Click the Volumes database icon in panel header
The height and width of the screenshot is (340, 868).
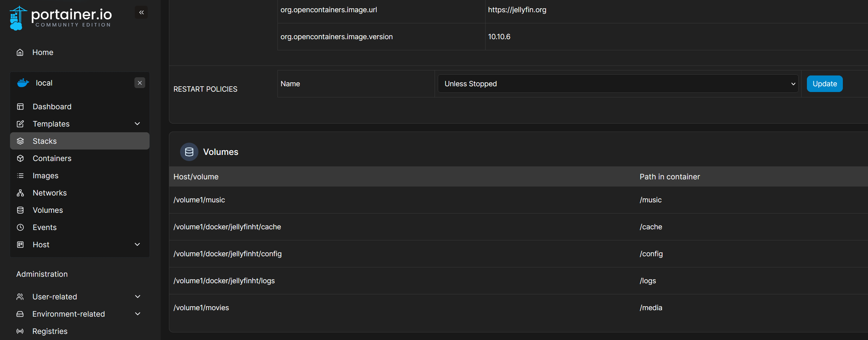[x=189, y=152]
